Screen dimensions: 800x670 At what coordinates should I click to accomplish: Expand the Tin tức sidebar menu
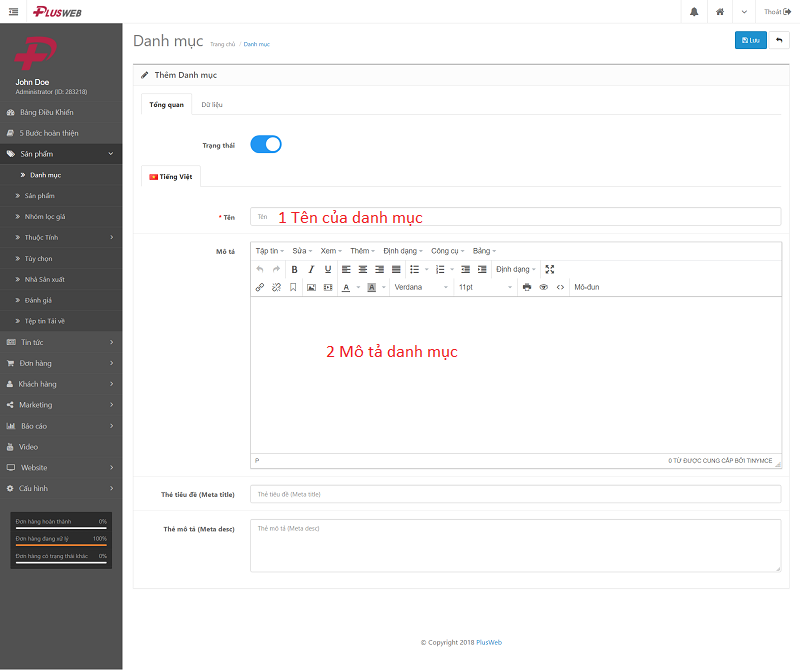(60, 342)
